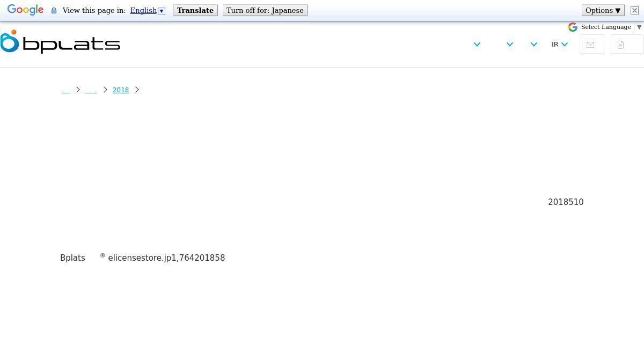Screen dimensions: 644x338
Task: Click the date text 2018510
Action: [x=566, y=202]
